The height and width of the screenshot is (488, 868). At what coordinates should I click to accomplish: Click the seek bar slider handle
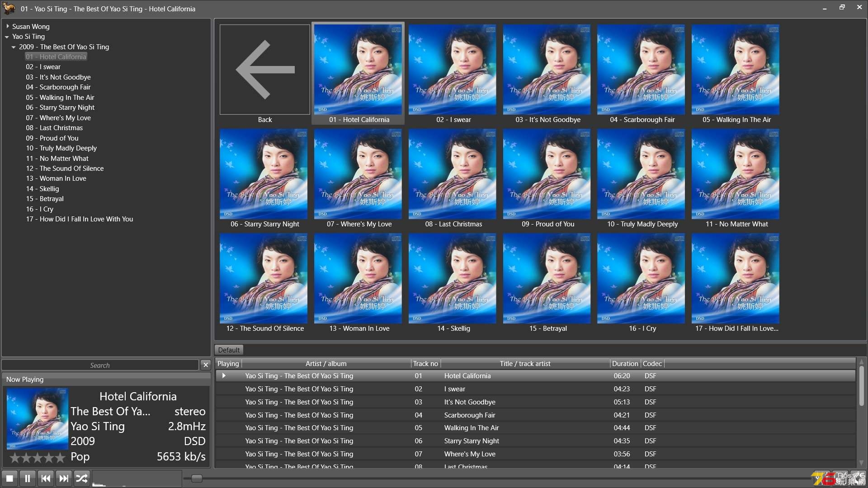(197, 479)
